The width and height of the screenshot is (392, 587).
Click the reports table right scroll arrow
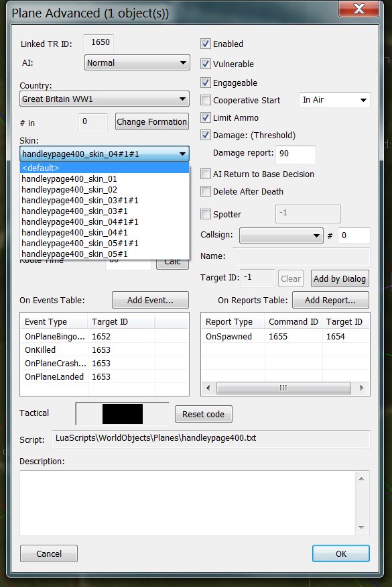pyautogui.click(x=362, y=388)
